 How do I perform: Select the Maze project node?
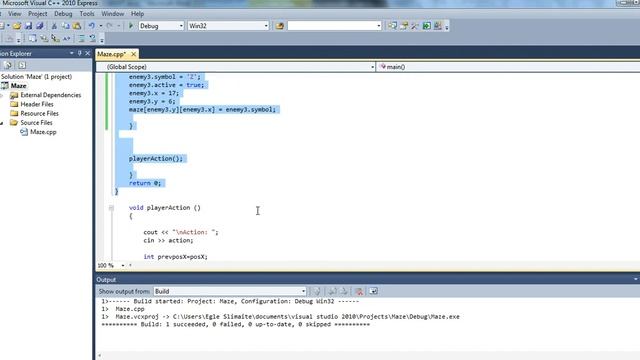[x=18, y=86]
